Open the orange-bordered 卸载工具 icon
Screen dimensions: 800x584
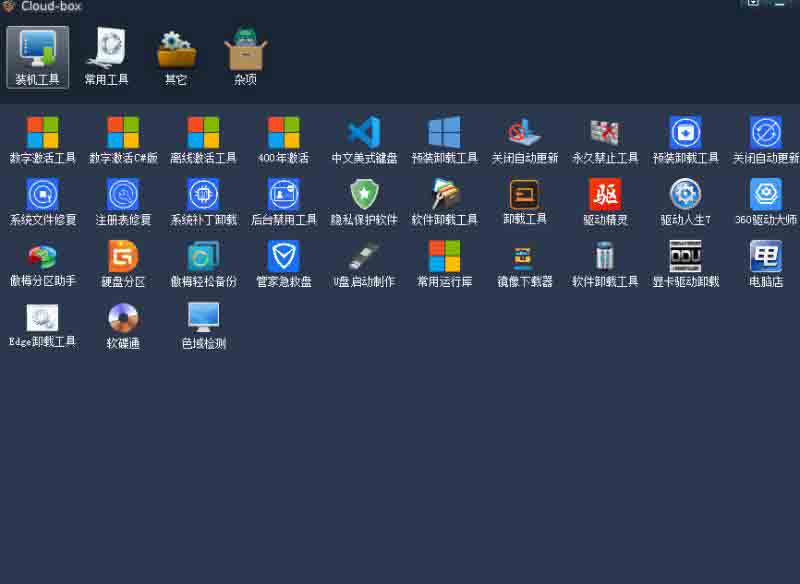coord(524,201)
